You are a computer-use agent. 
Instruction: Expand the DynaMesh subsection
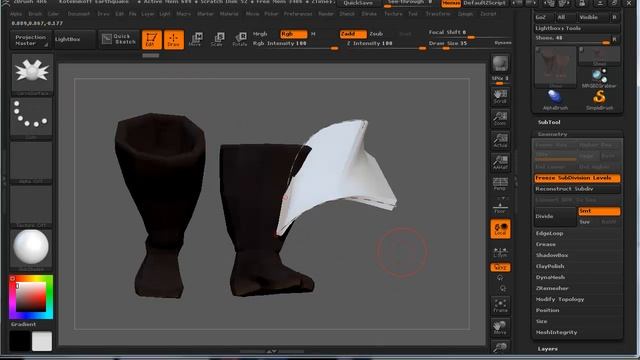(x=550, y=277)
